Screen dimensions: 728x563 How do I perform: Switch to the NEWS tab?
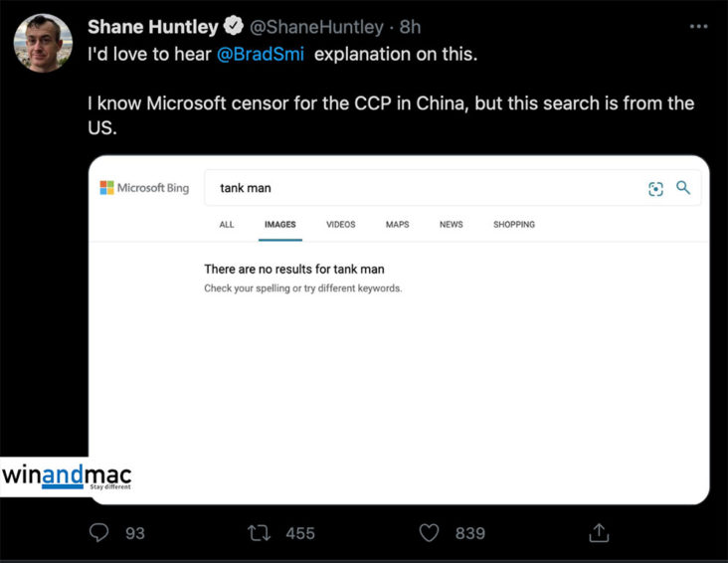(x=451, y=225)
